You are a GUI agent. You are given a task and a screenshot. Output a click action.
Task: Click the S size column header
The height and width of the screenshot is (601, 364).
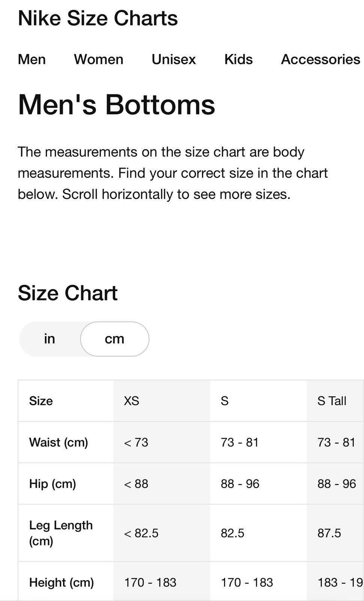(224, 401)
